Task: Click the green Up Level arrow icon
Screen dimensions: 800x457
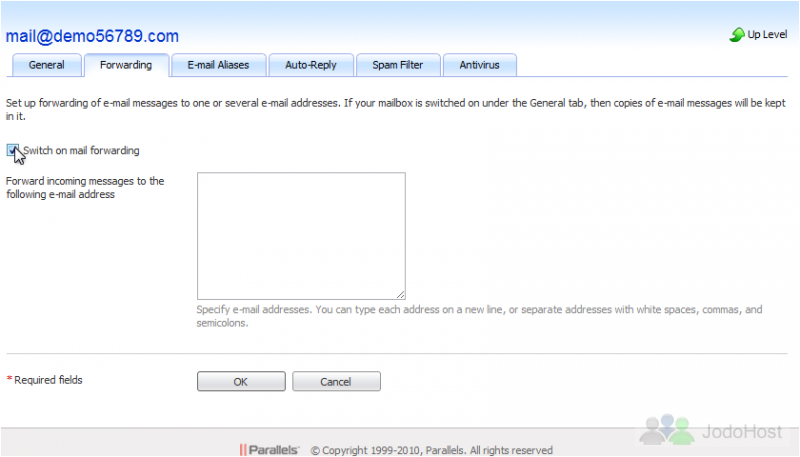Action: pos(737,35)
